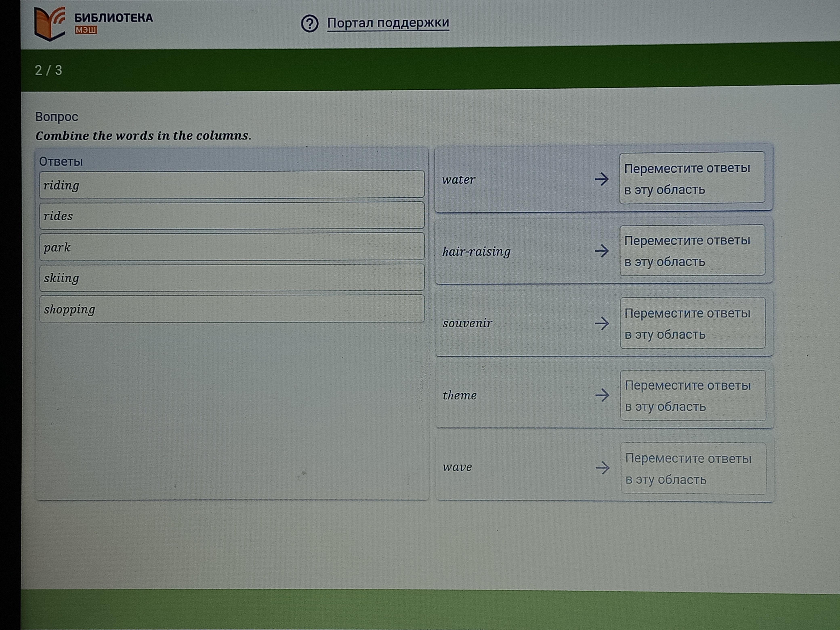This screenshot has height=630, width=840.
Task: Click the arrow icon beside 'souvenir'
Action: coord(602,323)
